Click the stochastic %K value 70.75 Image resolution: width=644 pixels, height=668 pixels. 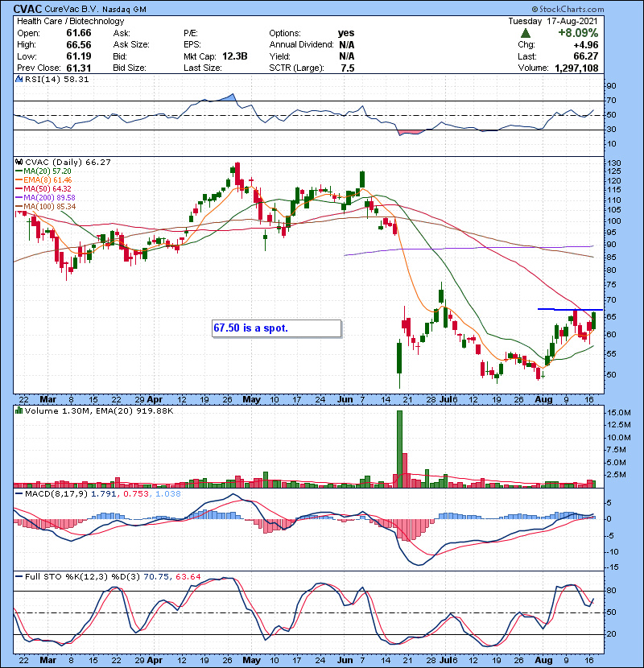click(x=156, y=577)
